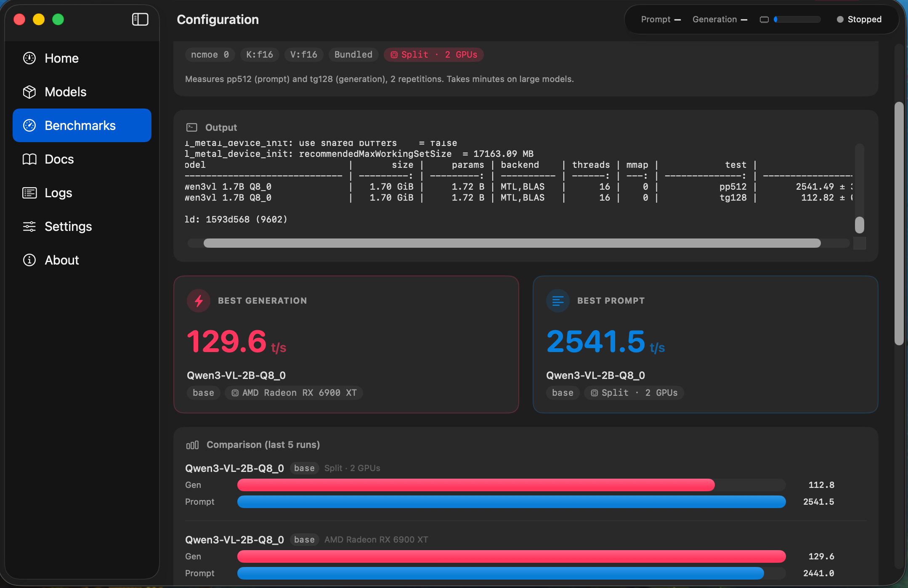Select the Benchmarks sidebar item
908x588 pixels.
82,125
